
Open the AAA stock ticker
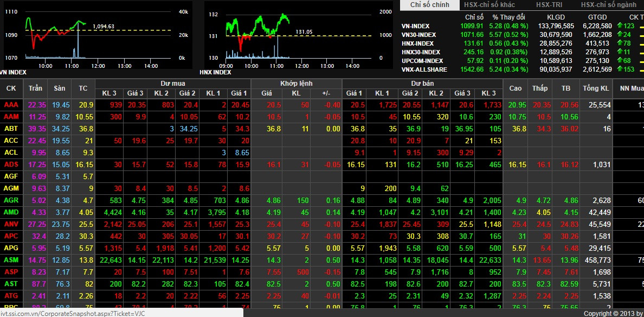point(11,105)
